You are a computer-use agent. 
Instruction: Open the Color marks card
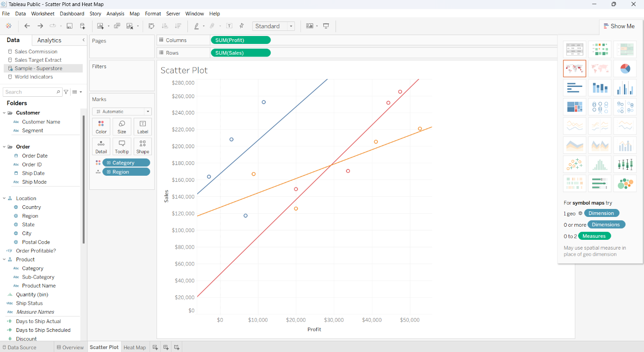click(101, 126)
